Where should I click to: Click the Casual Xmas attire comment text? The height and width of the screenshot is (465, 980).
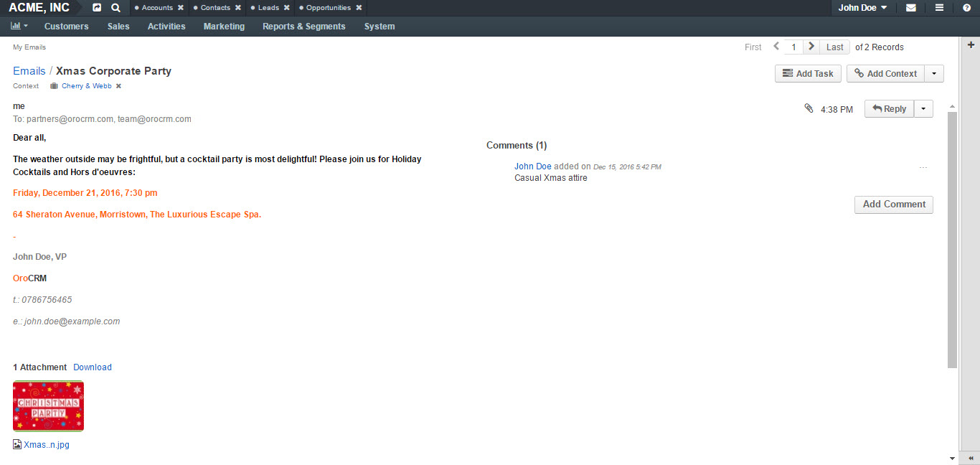coord(551,178)
